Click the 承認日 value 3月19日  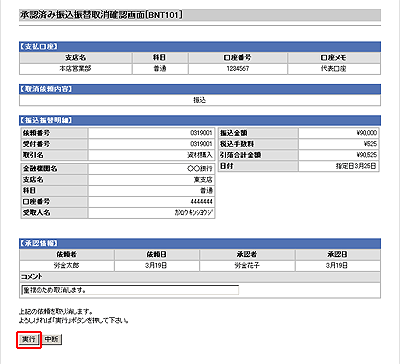[337, 266]
